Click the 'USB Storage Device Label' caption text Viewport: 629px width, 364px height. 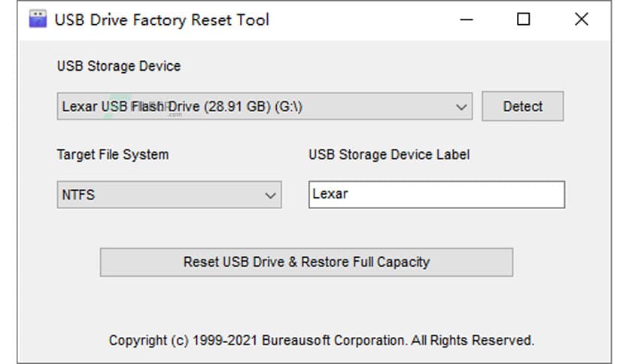coord(389,155)
